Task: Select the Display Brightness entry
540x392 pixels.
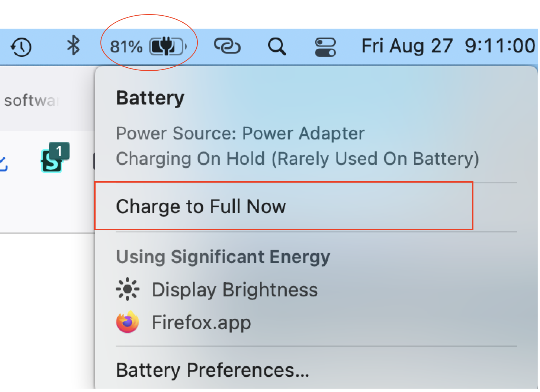Action: [x=235, y=290]
